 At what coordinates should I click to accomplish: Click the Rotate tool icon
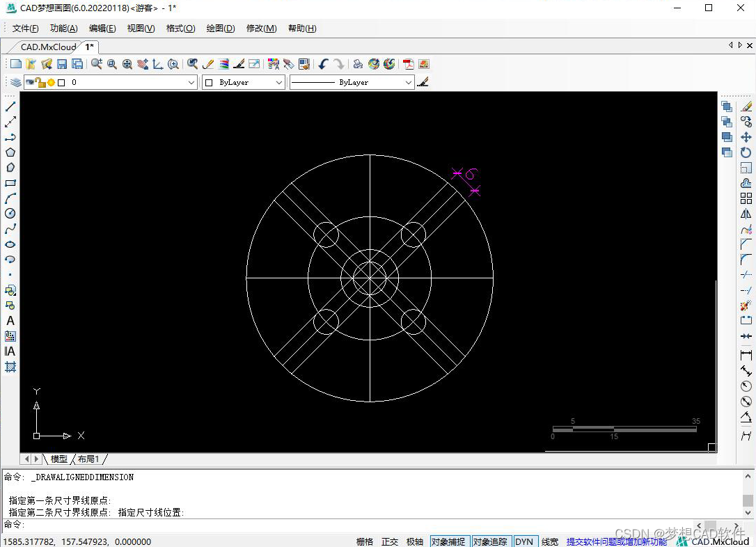point(746,153)
